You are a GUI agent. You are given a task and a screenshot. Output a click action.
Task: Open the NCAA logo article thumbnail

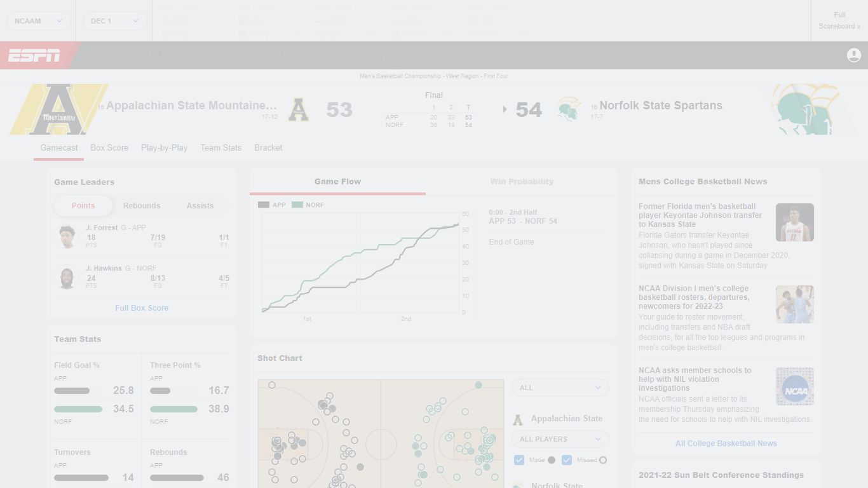[x=795, y=386]
